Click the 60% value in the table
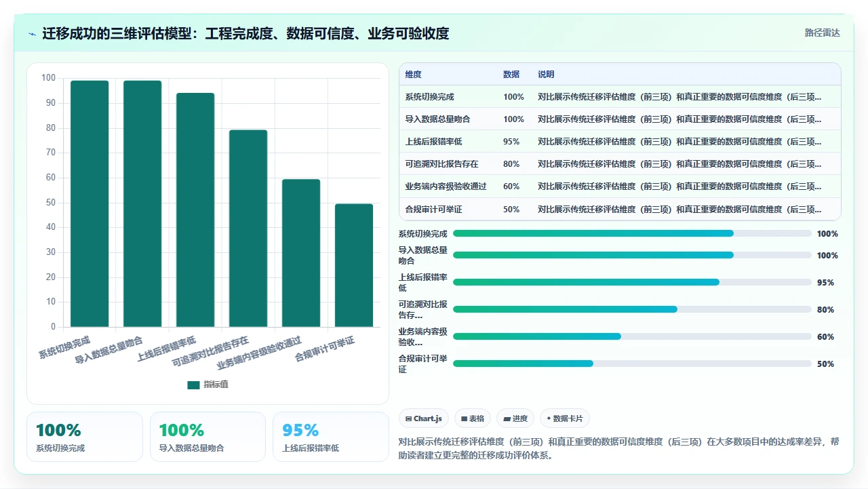This screenshot has width=868, height=489. (511, 187)
